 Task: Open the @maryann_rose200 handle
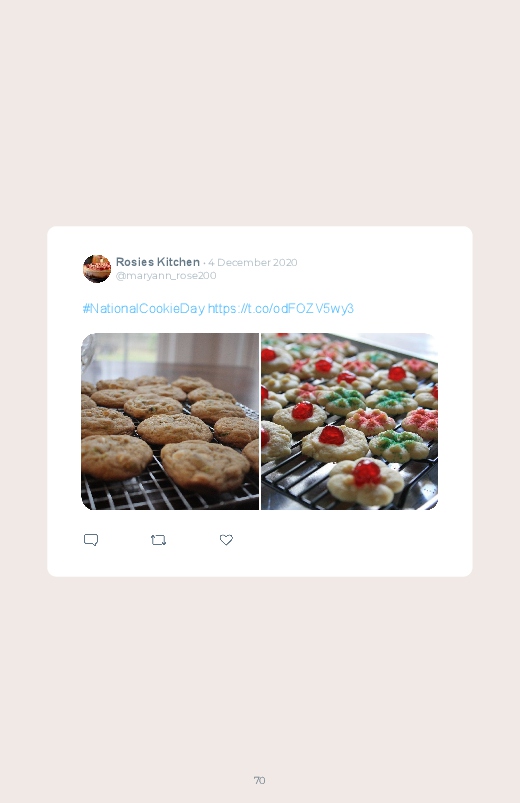166,276
